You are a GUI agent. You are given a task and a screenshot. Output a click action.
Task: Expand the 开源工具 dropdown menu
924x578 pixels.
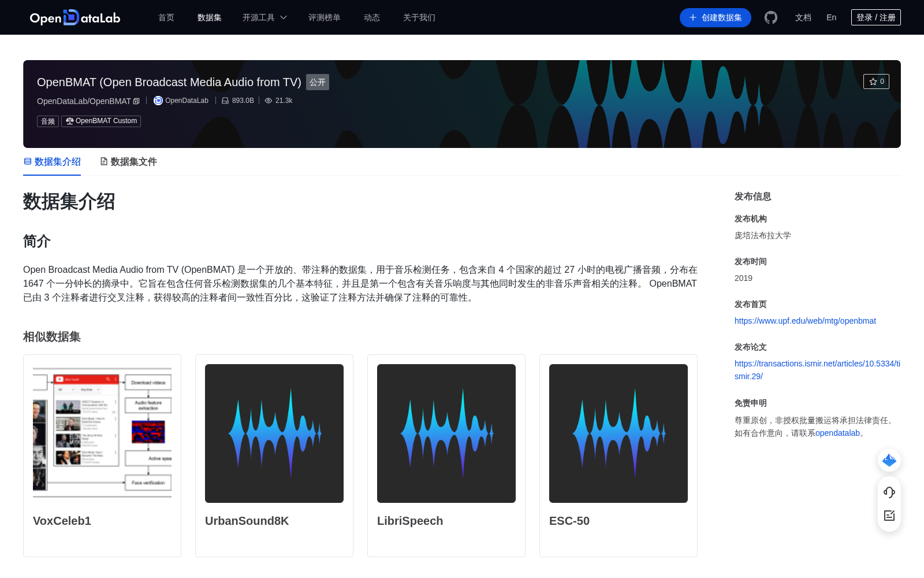264,17
